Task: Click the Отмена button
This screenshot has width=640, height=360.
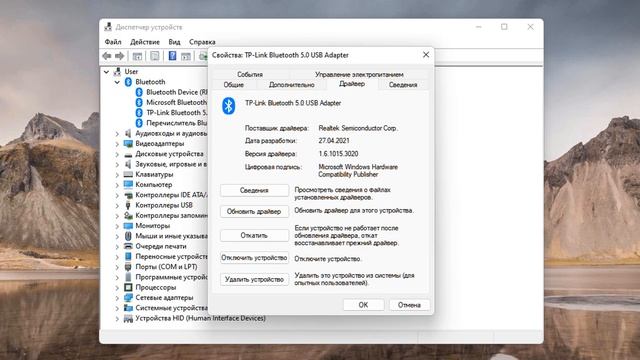Action: 409,305
